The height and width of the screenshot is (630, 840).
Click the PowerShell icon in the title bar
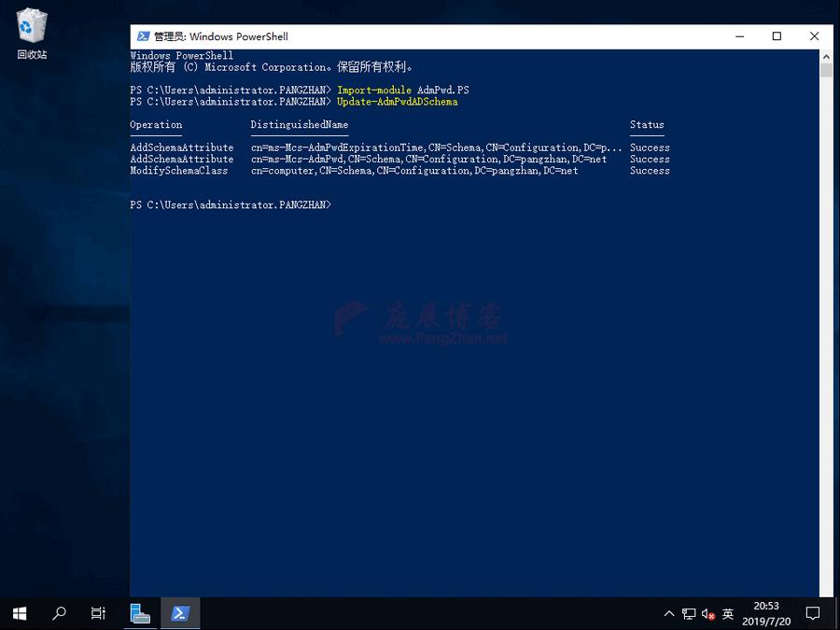(143, 36)
